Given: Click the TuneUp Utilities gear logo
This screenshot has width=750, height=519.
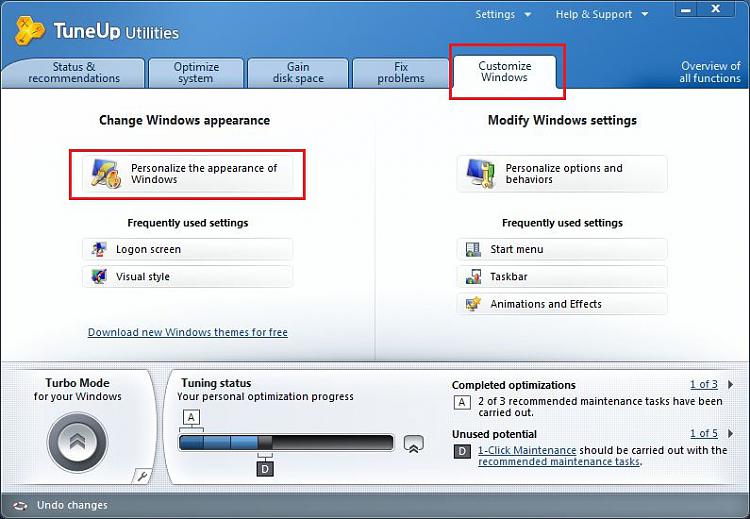Looking at the screenshot, I should pyautogui.click(x=30, y=31).
